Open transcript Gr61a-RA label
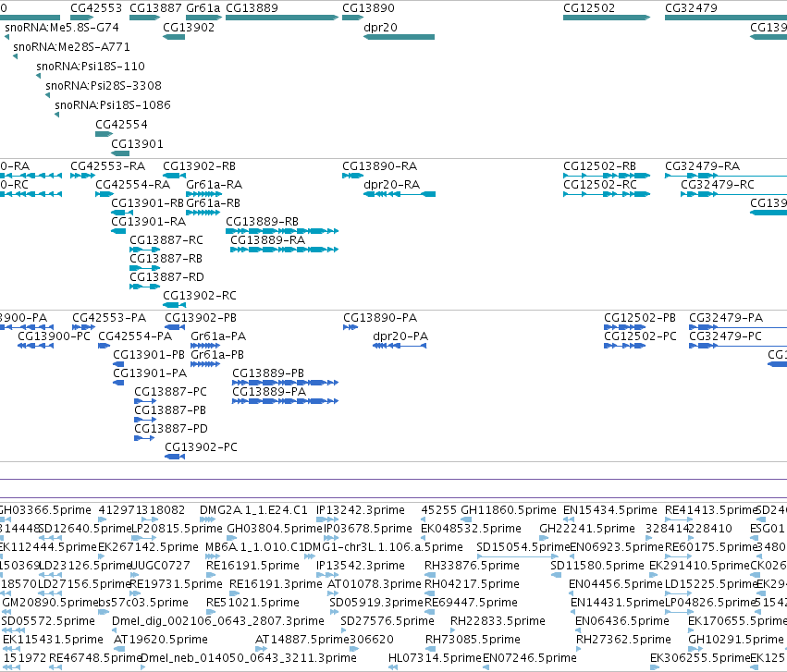The width and height of the screenshot is (787, 672). pos(215,185)
